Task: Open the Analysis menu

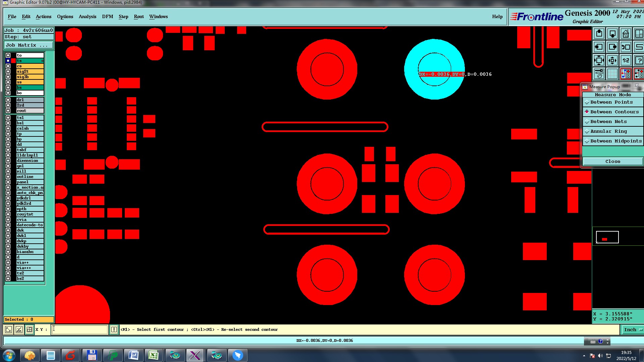Action: [x=87, y=17]
